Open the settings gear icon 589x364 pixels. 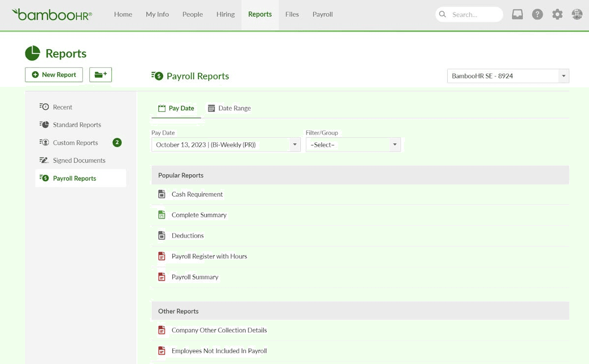pyautogui.click(x=558, y=15)
